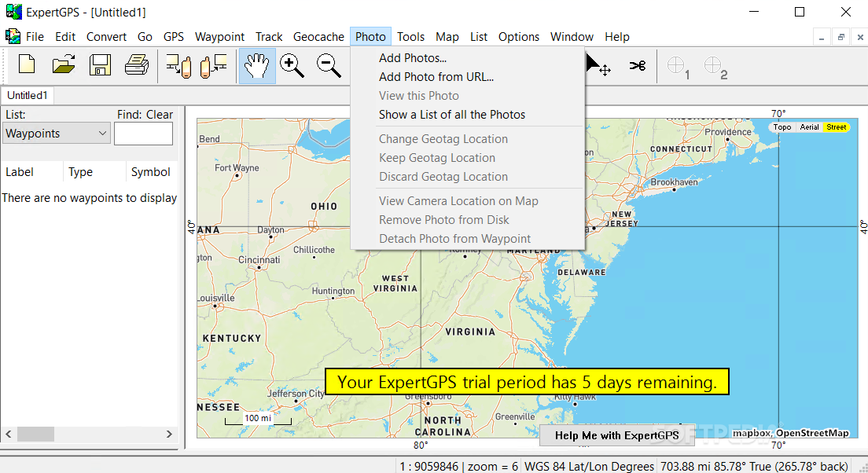The image size is (868, 473).
Task: Click the mapbox attribution link
Action: [752, 433]
